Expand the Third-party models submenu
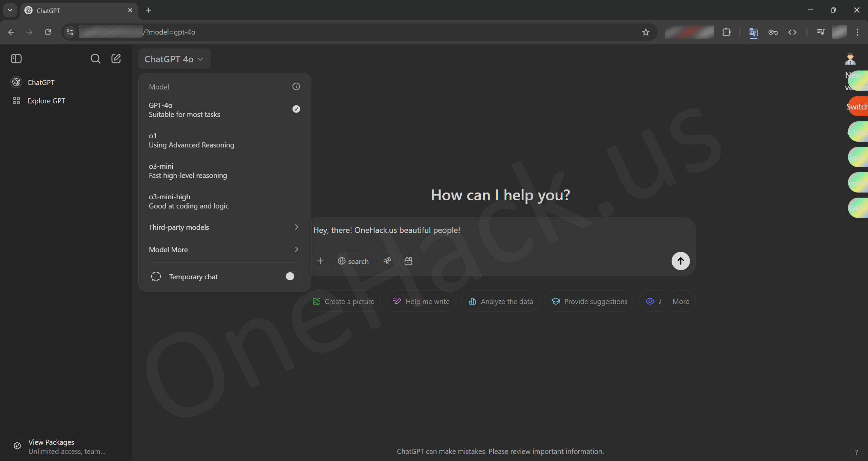The height and width of the screenshot is (461, 868). [x=224, y=227]
